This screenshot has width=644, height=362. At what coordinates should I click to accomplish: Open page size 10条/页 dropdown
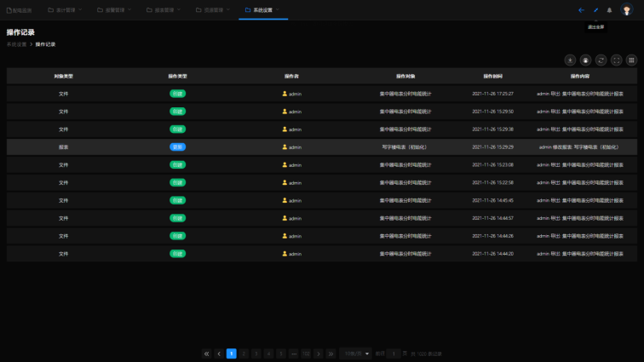[356, 353]
